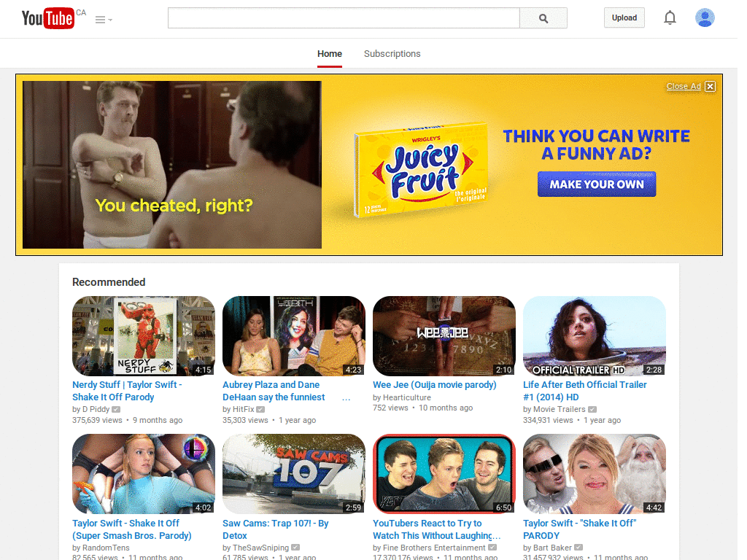Open the account avatar menu

click(x=705, y=17)
